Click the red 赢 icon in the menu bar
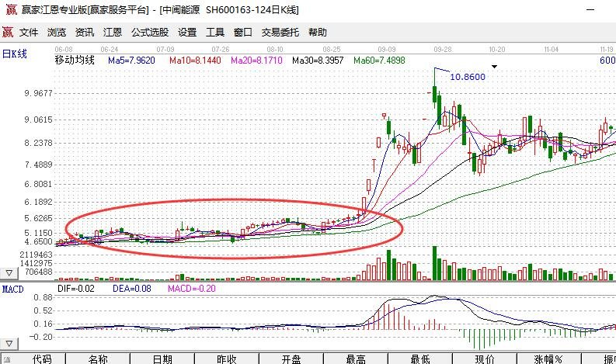Image resolution: width=616 pixels, height=364 pixels. click(x=8, y=33)
